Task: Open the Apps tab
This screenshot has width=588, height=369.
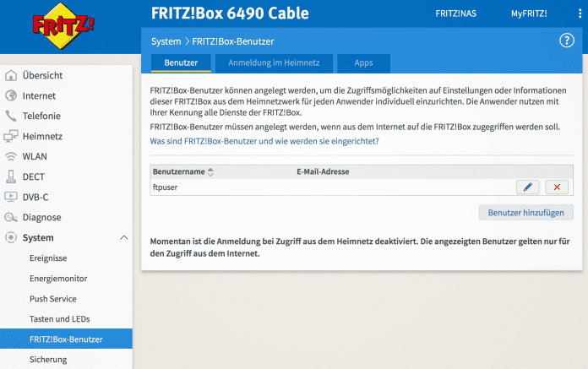Action: tap(363, 63)
